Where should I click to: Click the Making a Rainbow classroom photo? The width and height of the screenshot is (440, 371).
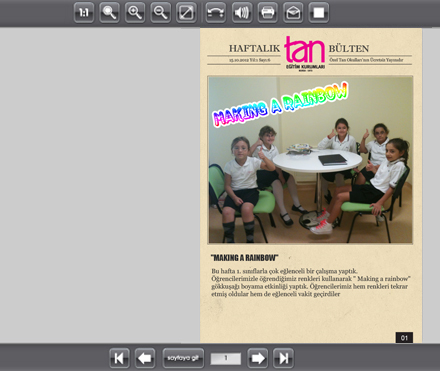coord(310,160)
